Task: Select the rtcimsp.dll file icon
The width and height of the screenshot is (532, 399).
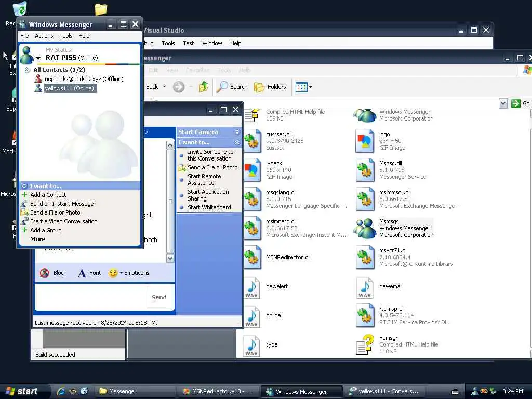Action: (x=365, y=316)
